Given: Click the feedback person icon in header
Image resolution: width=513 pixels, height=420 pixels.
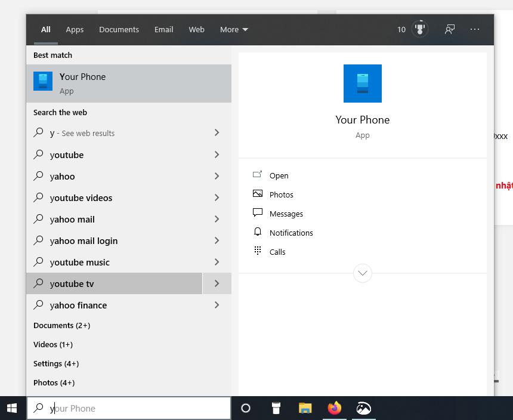Looking at the screenshot, I should point(450,29).
